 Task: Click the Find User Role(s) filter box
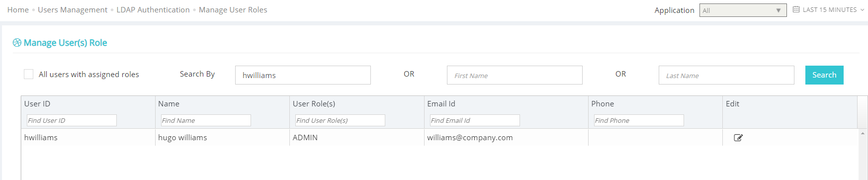[x=340, y=120]
